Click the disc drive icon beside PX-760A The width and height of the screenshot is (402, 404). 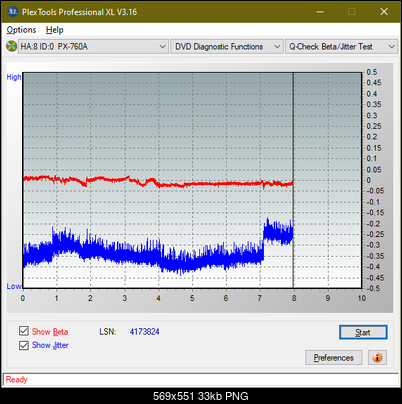click(12, 46)
